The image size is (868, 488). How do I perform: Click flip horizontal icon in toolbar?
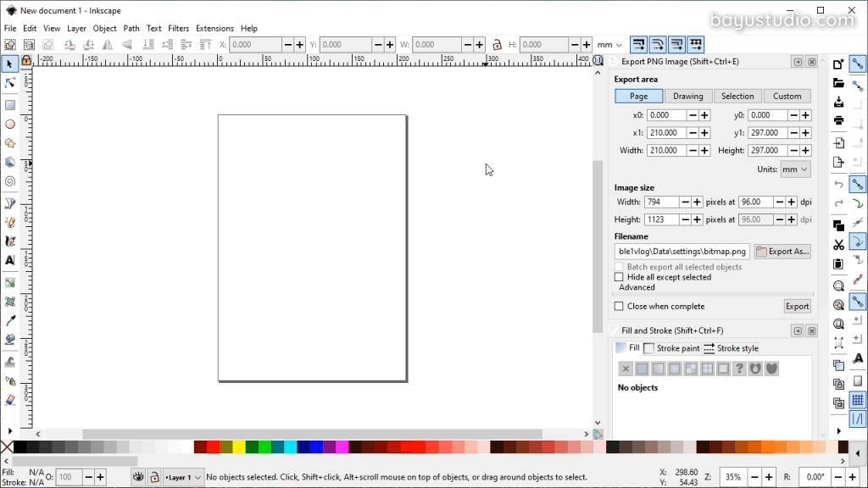(108, 45)
